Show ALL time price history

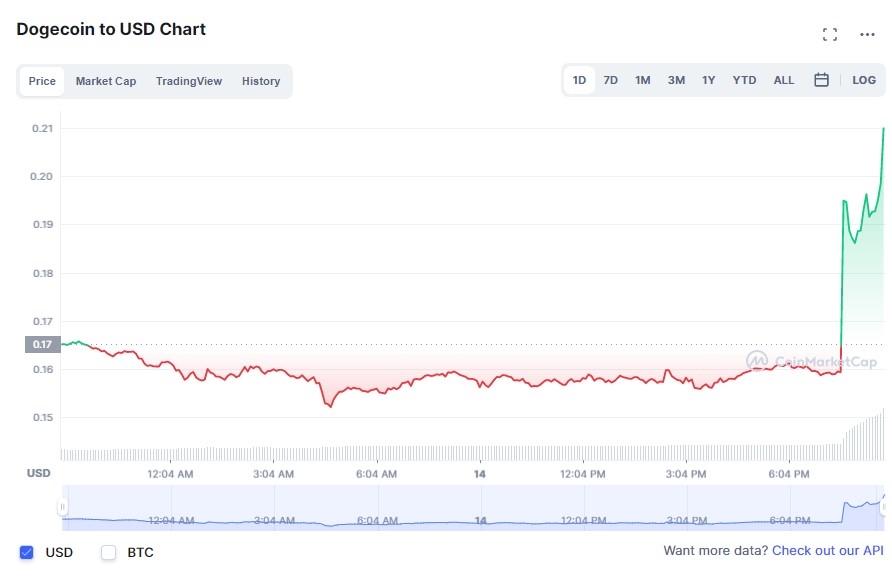pyautogui.click(x=784, y=80)
